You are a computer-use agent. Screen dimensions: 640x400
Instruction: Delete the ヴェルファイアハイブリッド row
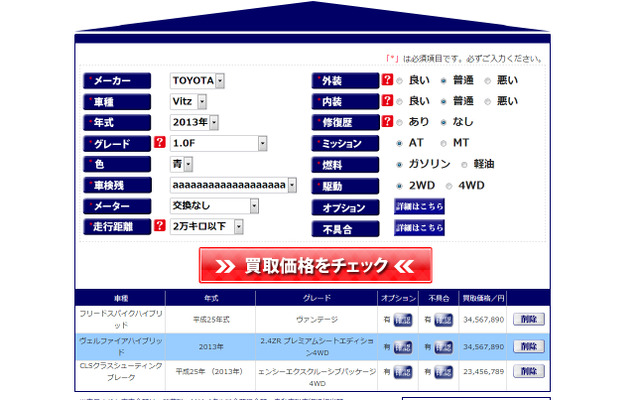click(x=529, y=347)
